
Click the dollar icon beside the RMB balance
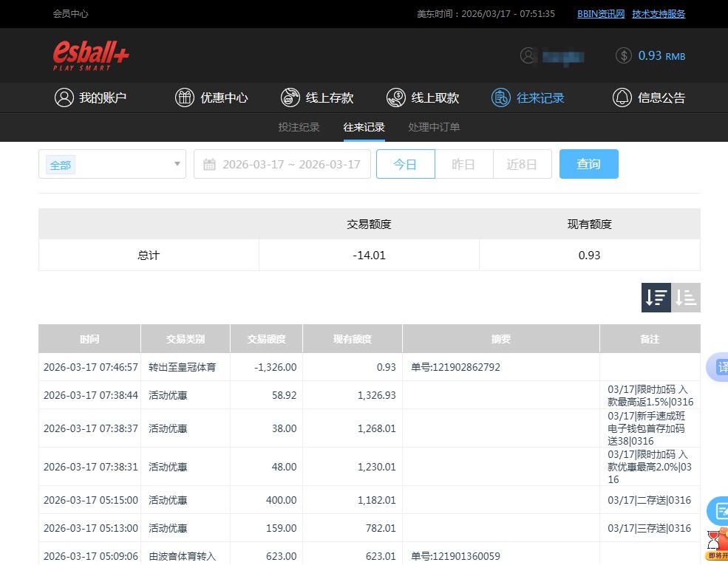pos(623,55)
